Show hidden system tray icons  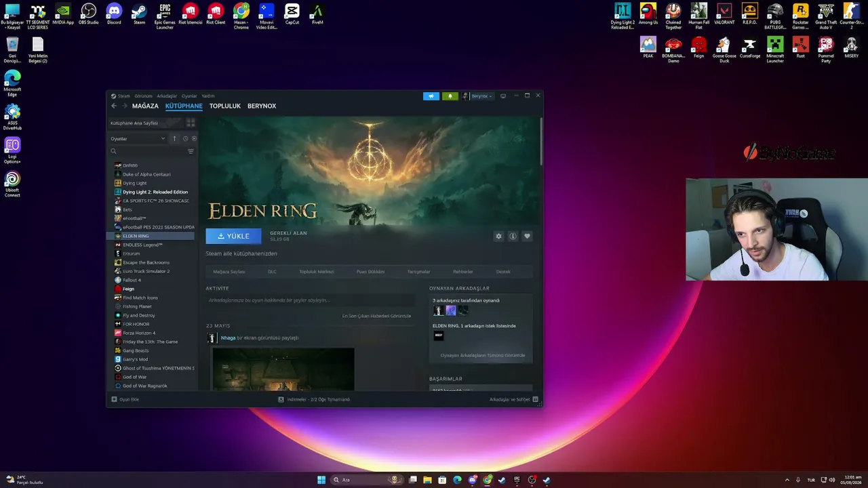787,480
